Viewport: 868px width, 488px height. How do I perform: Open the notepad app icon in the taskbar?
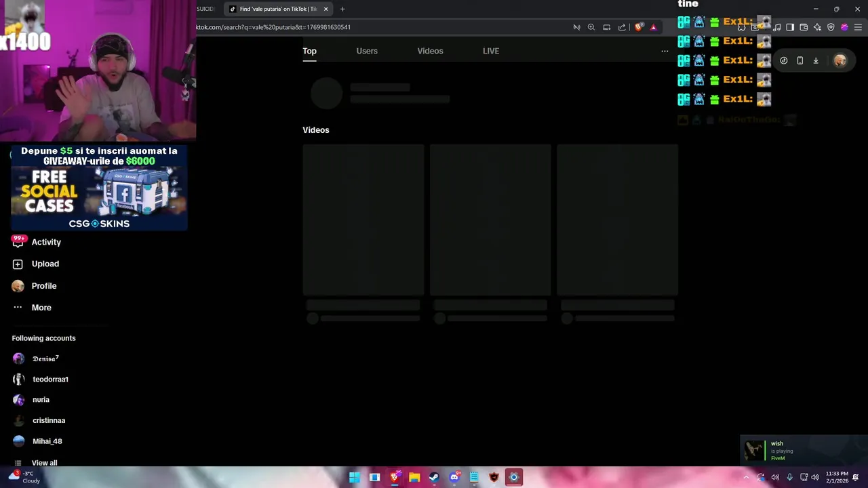click(474, 477)
